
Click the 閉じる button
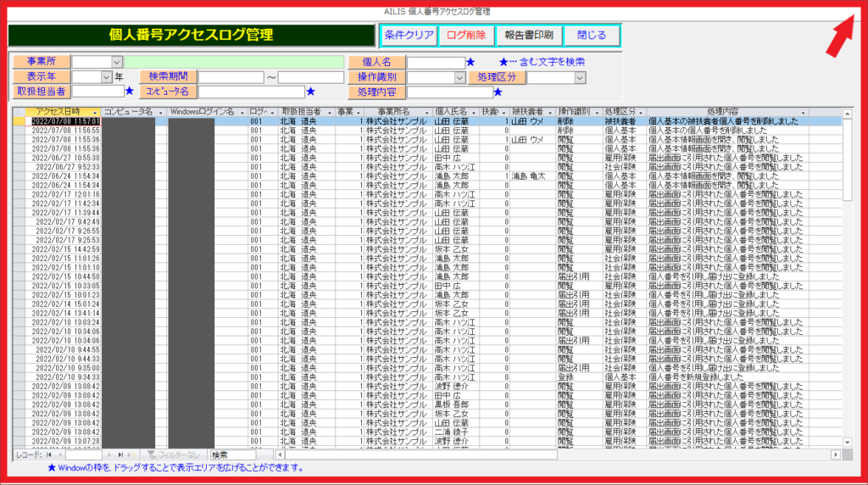(x=592, y=36)
